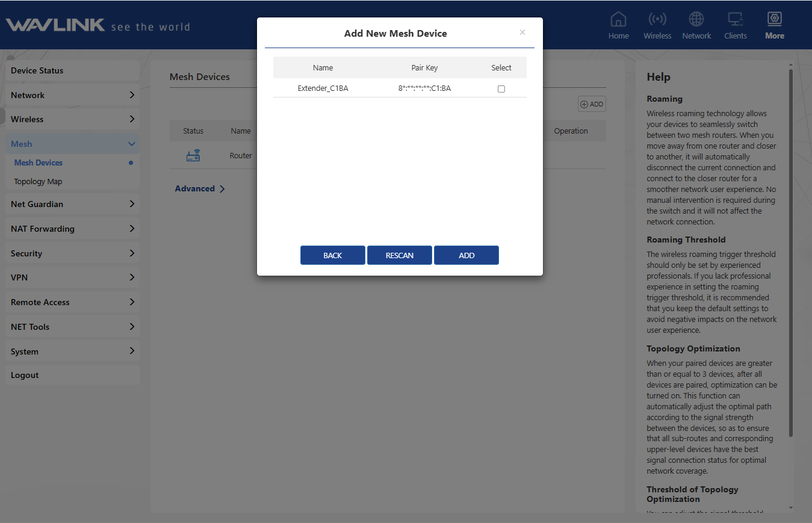The width and height of the screenshot is (812, 523).
Task: Click the WAVLINK logo
Action: click(x=55, y=25)
